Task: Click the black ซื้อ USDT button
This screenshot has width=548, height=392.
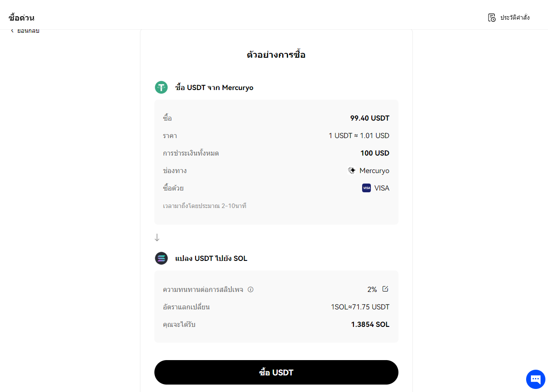Action: point(276,372)
